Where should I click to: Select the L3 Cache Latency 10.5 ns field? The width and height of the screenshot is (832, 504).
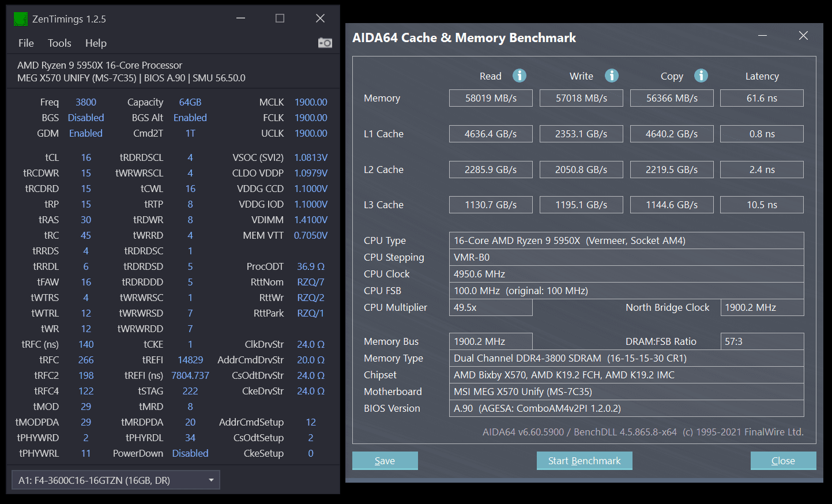(x=762, y=205)
